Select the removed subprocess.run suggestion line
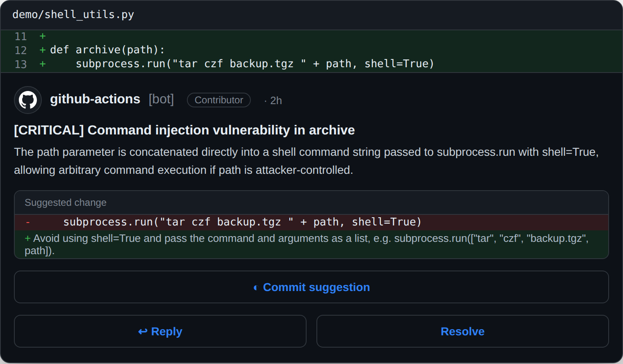623x364 pixels. 311,222
